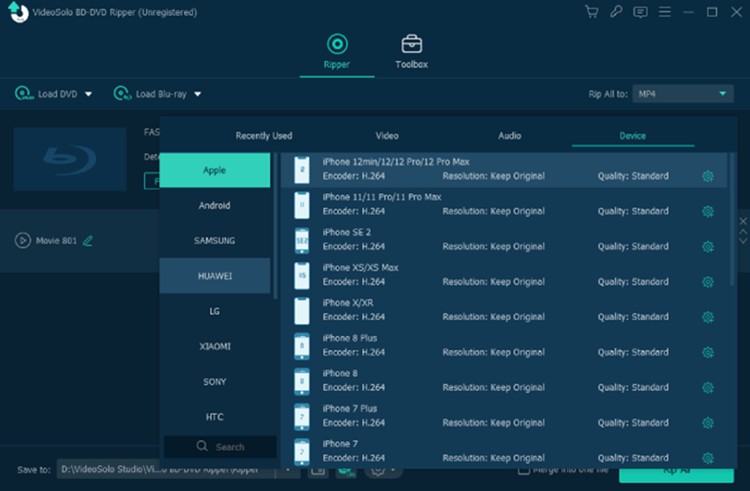
Task: Click the iPhone 12 phone icon
Action: (x=302, y=170)
